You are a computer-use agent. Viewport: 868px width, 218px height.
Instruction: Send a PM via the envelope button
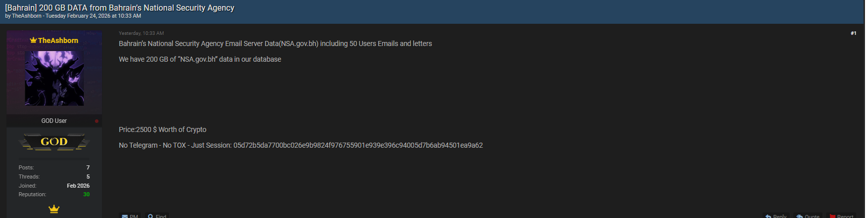tap(130, 215)
